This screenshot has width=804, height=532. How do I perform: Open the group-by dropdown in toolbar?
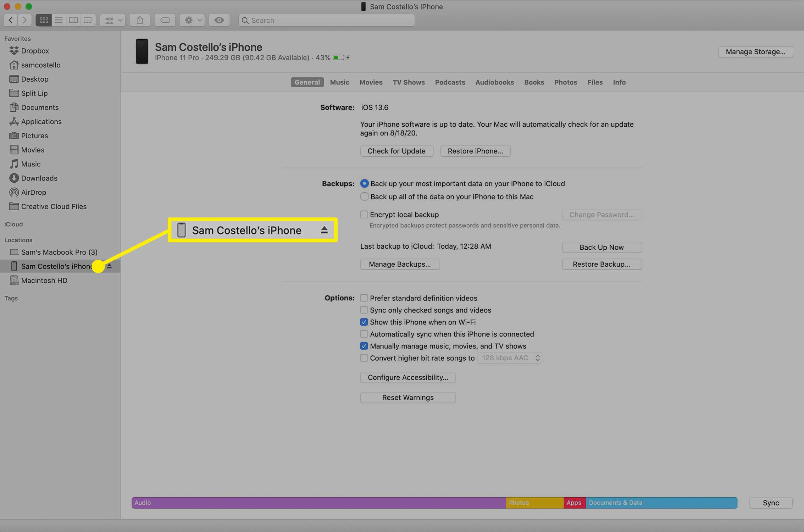pyautogui.click(x=113, y=20)
